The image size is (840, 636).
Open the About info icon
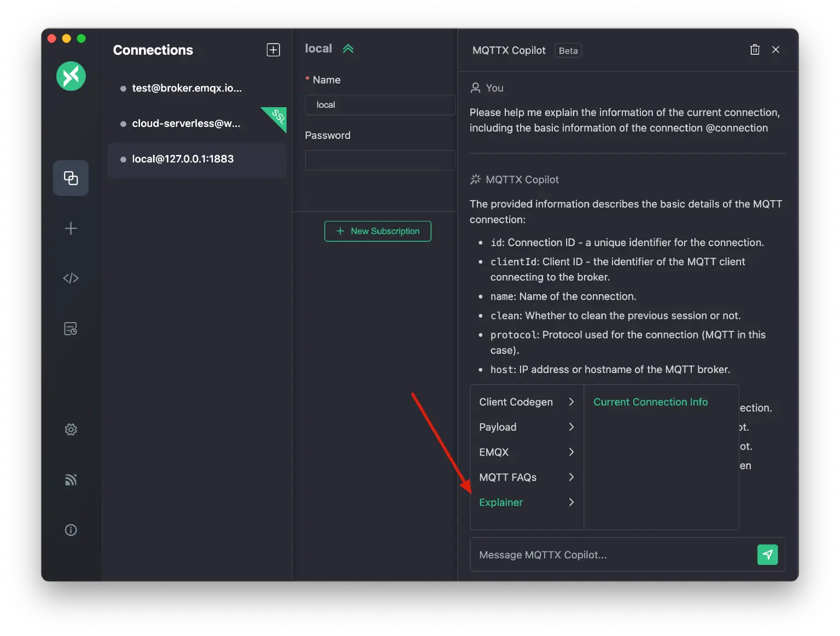pos(71,530)
